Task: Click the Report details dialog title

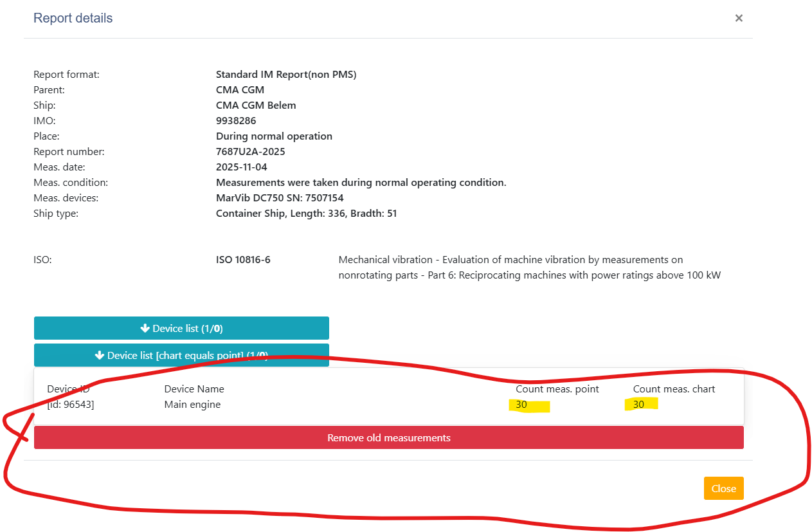Action: click(73, 18)
